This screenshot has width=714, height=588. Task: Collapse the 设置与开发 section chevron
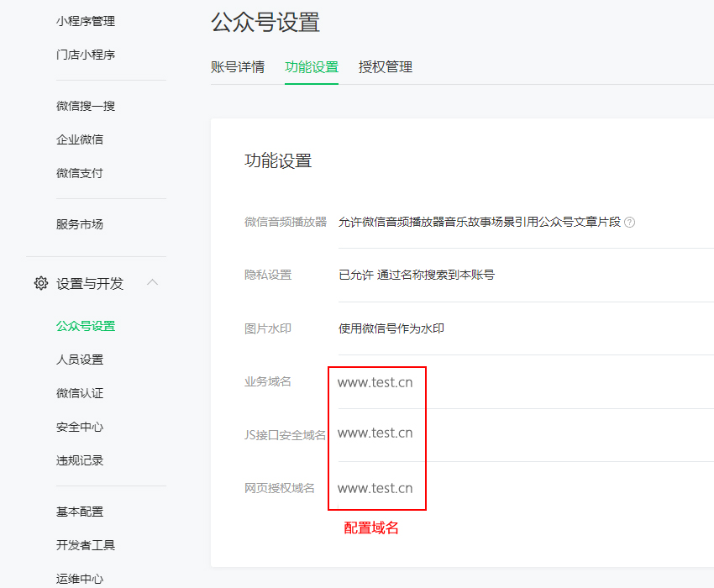tap(152, 282)
